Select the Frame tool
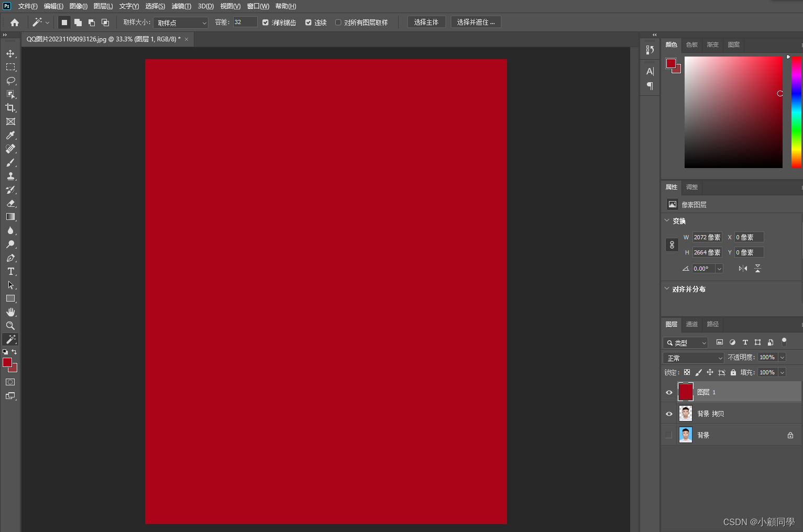 click(x=10, y=121)
